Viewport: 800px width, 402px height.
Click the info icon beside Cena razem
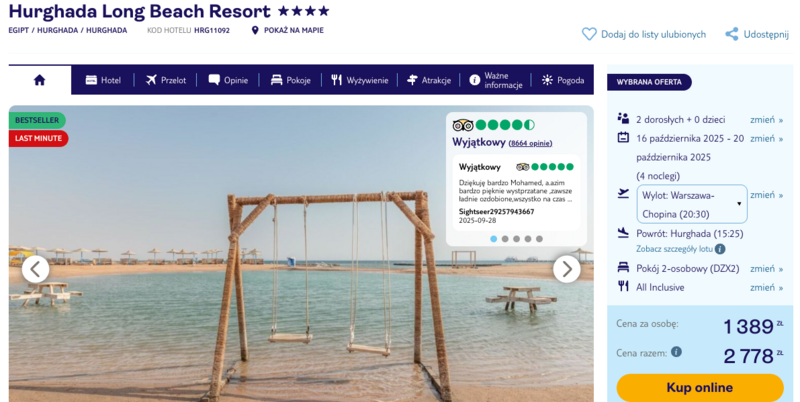(x=676, y=351)
